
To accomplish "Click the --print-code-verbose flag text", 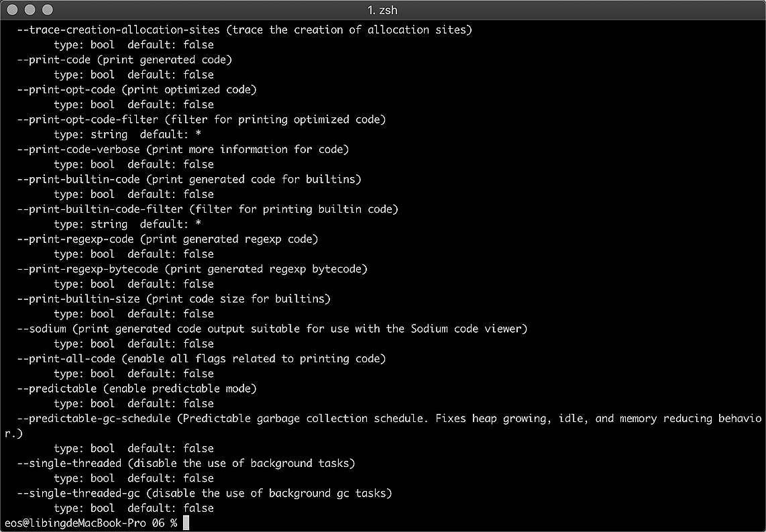I will pos(78,149).
